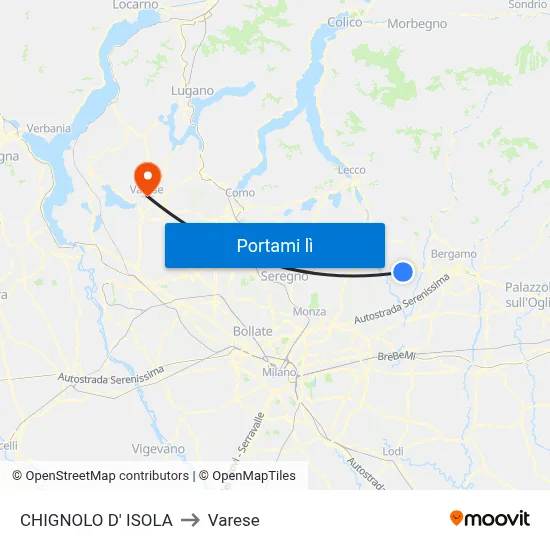The width and height of the screenshot is (550, 550).
Task: Open the OpenStreetMap contributors attribution link
Action: [101, 476]
